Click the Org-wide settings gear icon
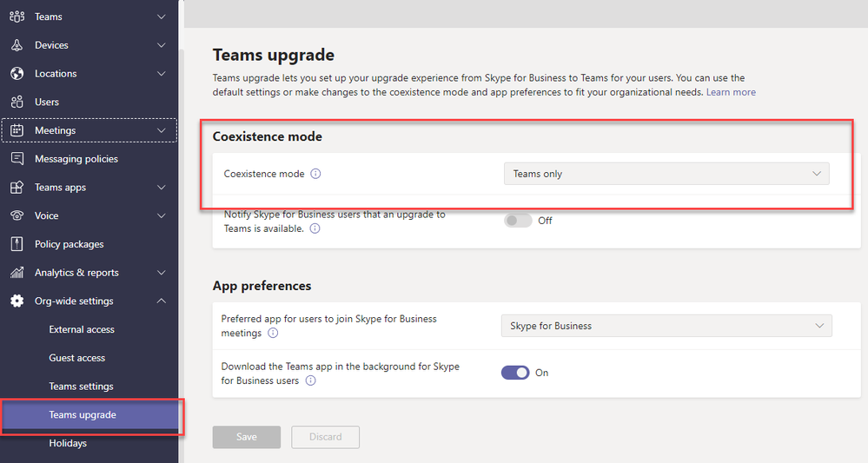The image size is (868, 463). (x=17, y=301)
